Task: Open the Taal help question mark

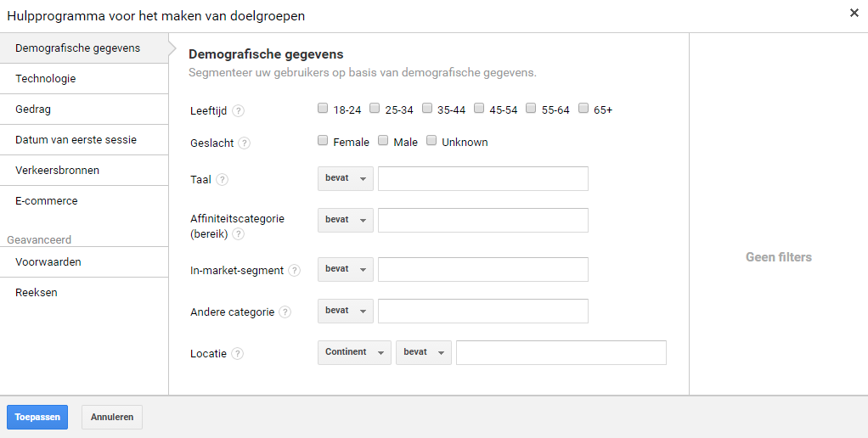Action: tap(222, 180)
